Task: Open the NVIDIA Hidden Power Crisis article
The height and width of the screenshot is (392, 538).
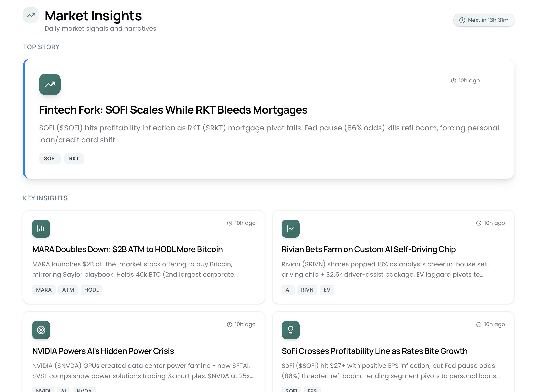Action: pyautogui.click(x=103, y=351)
